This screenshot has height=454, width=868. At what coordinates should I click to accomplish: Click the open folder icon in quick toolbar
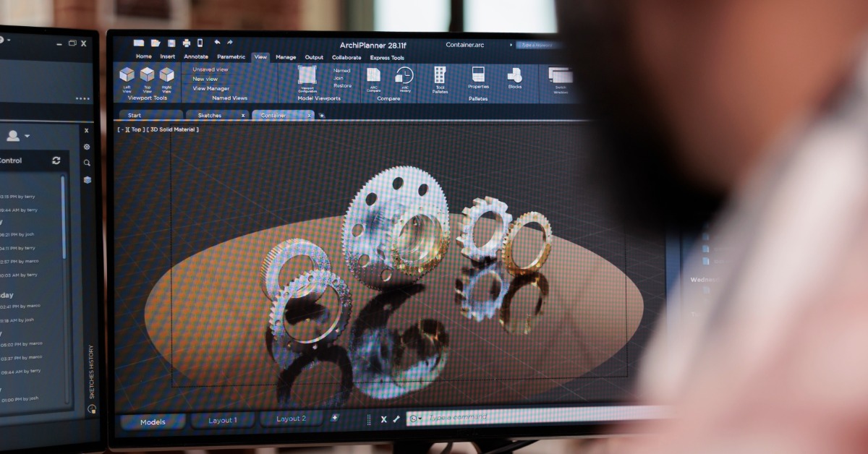tap(156, 43)
